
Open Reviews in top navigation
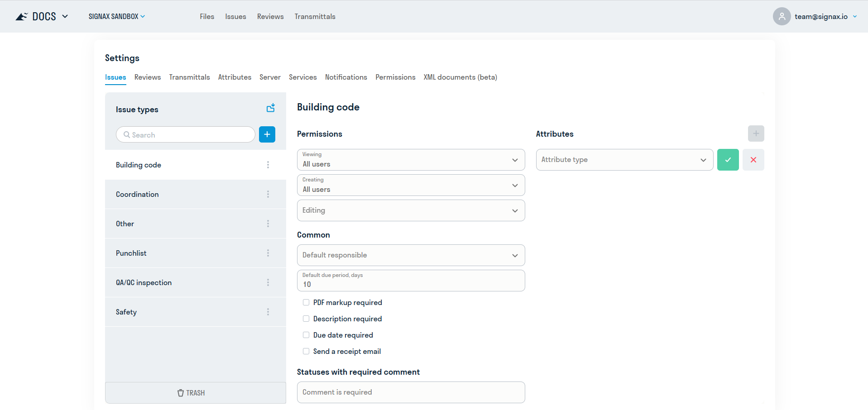click(x=270, y=16)
